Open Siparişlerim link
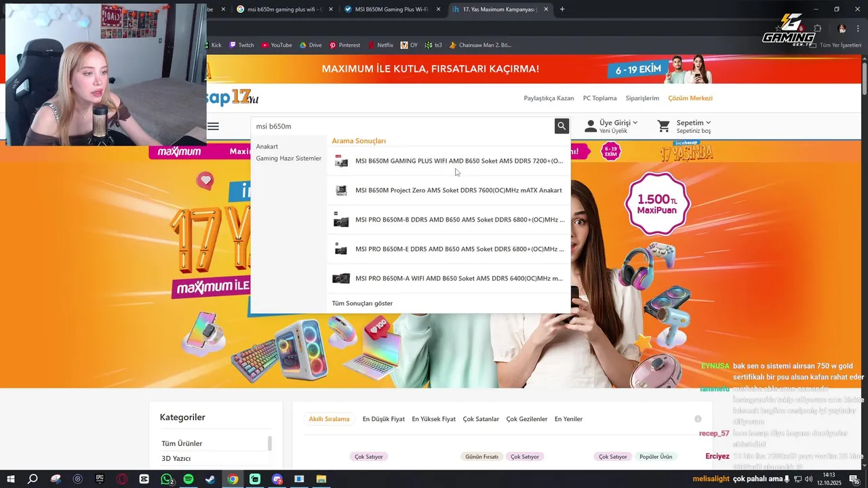The image size is (868, 488). 642,98
